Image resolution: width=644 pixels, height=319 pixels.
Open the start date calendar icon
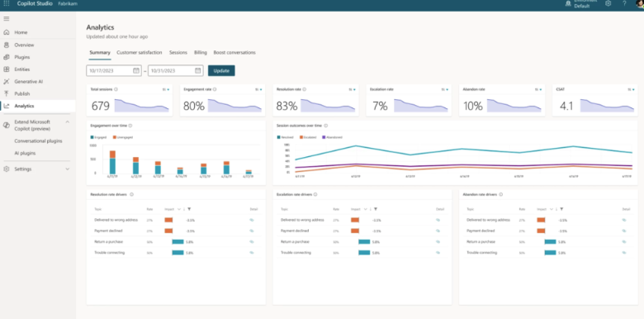coord(136,71)
